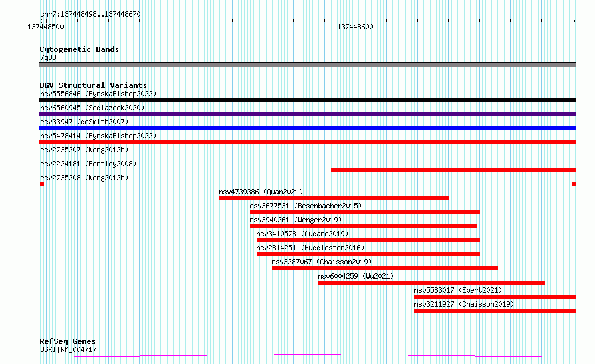
Task: Click the right arrowhead of the ruler
Action: [x=574, y=21]
